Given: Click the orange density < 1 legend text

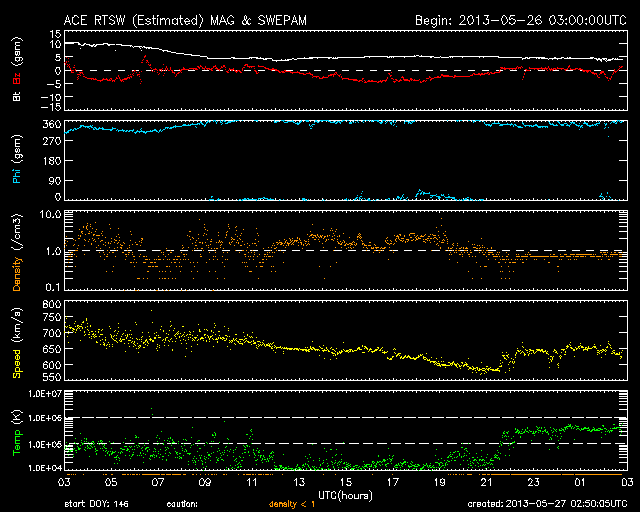Looking at the screenshot, I should 288,504.
